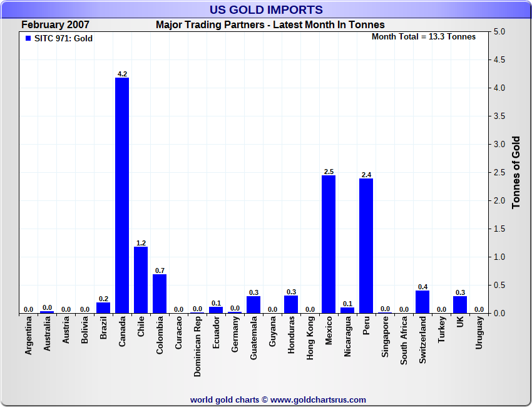The height and width of the screenshot is (407, 532).
Task: Click the 'Hong Kong' axis label
Action: [310, 338]
